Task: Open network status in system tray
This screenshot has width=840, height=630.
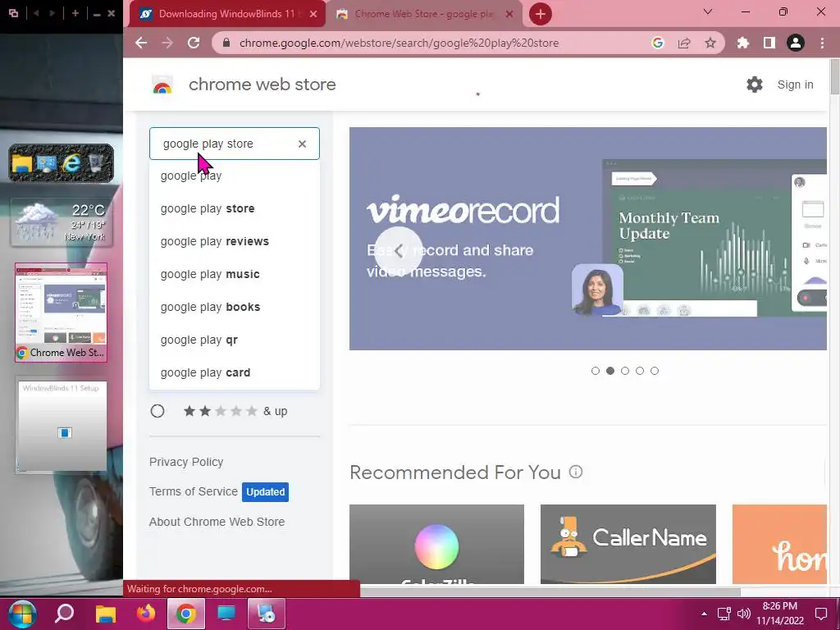Action: [724, 614]
